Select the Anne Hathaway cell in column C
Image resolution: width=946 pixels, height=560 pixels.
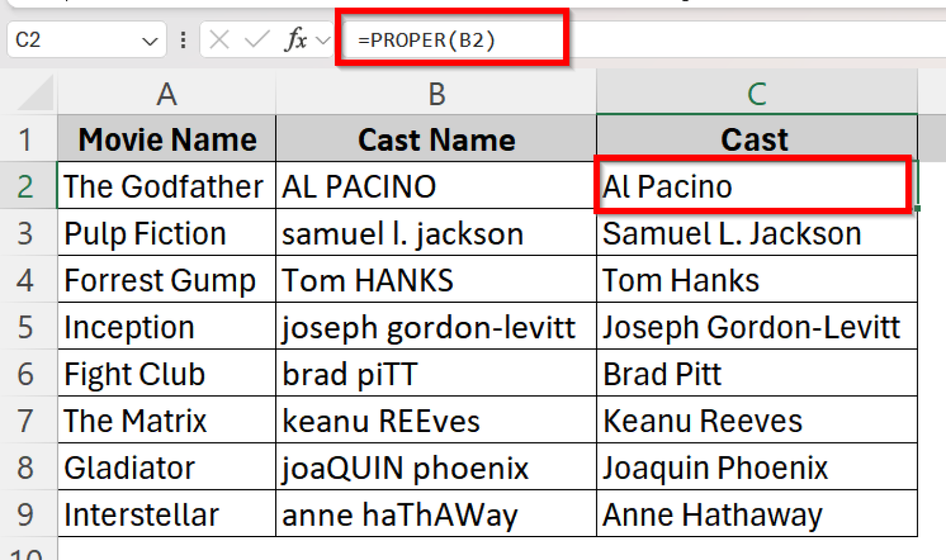(756, 514)
